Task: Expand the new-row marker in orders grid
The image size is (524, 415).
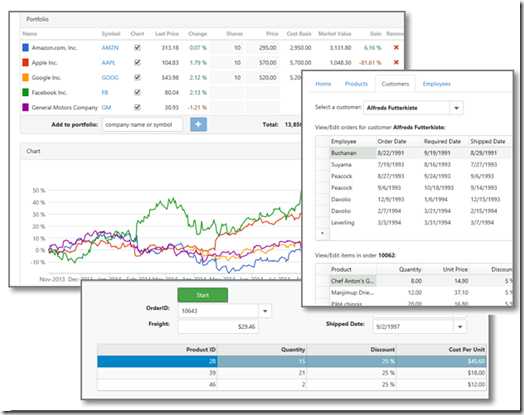Action: [x=322, y=233]
